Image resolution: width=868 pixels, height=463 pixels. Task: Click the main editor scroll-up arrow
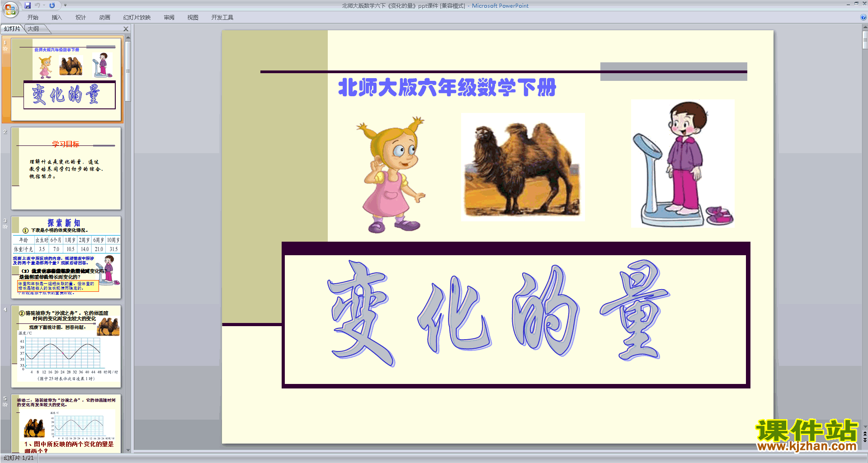pyautogui.click(x=865, y=27)
